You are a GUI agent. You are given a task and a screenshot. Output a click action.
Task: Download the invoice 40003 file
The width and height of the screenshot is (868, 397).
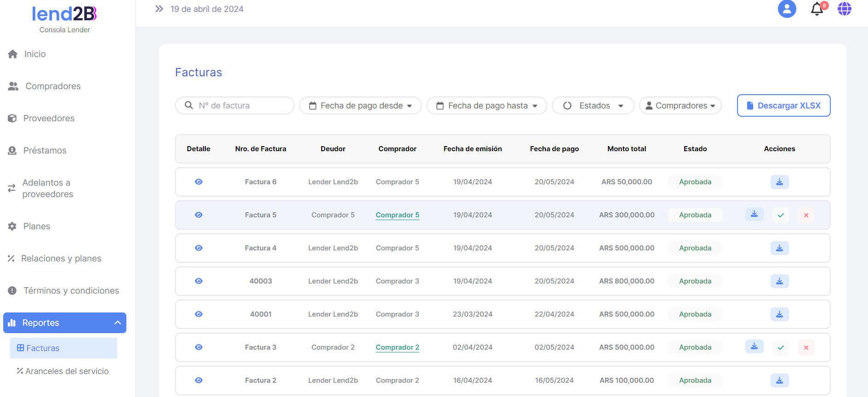tap(779, 281)
